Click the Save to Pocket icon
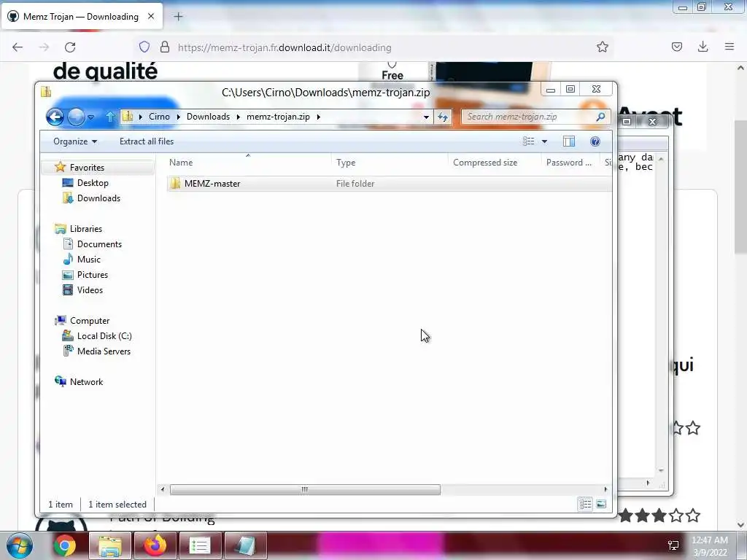The width and height of the screenshot is (747, 560). coord(677,47)
